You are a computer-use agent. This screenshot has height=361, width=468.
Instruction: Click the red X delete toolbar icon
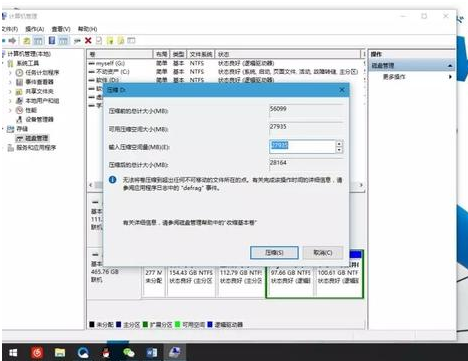[88, 41]
